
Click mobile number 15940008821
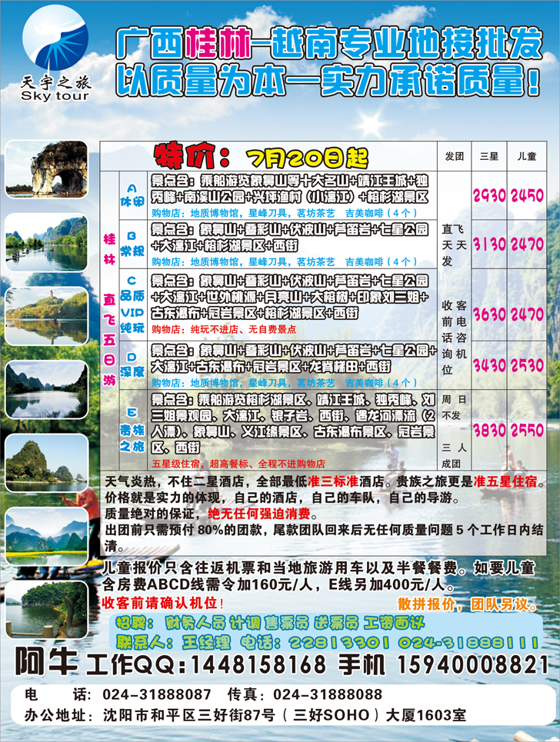point(472,664)
